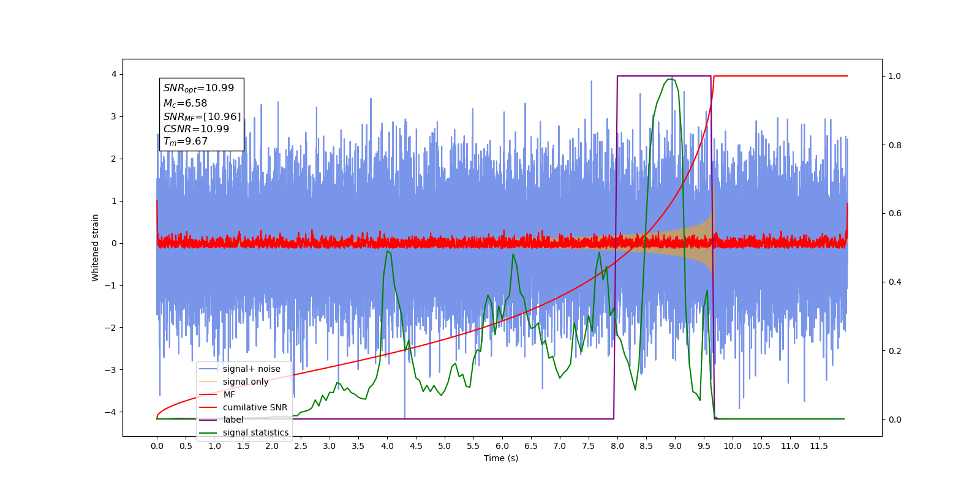The height and width of the screenshot is (490, 980).
Task: Click the left y-axis tick label −4
Action: pyautogui.click(x=111, y=412)
